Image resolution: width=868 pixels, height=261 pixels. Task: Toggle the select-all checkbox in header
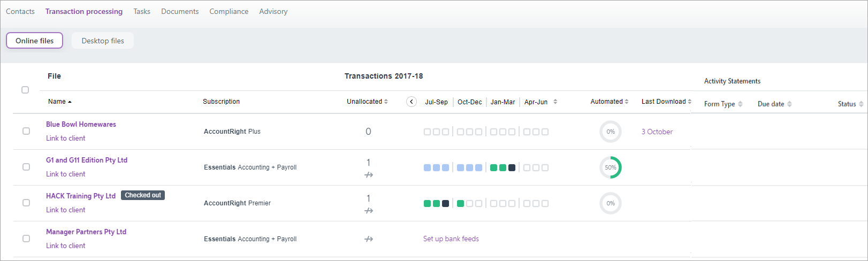pos(25,90)
